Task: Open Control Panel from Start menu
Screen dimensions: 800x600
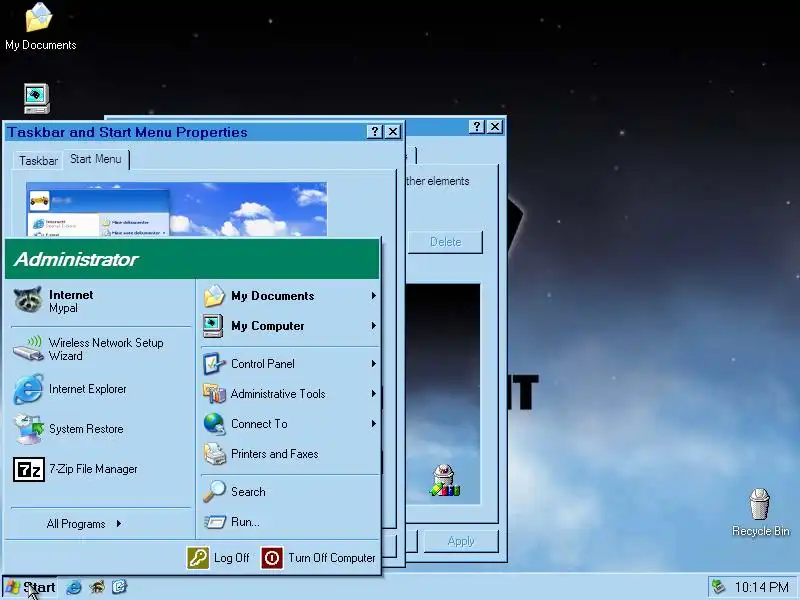Action: click(x=290, y=364)
